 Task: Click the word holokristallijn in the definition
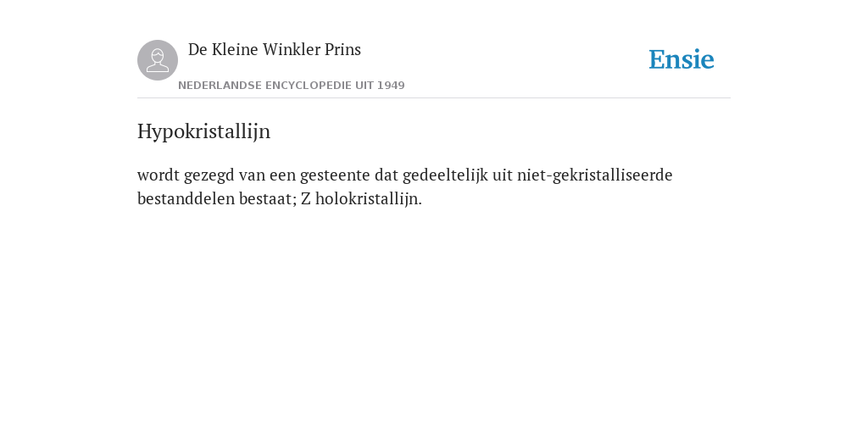tap(368, 198)
